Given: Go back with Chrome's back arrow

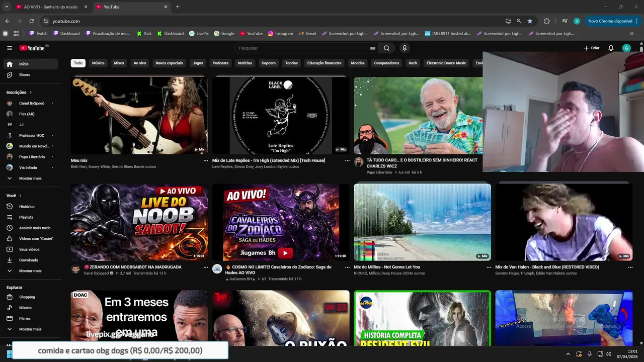Looking at the screenshot, I should (x=7, y=21).
